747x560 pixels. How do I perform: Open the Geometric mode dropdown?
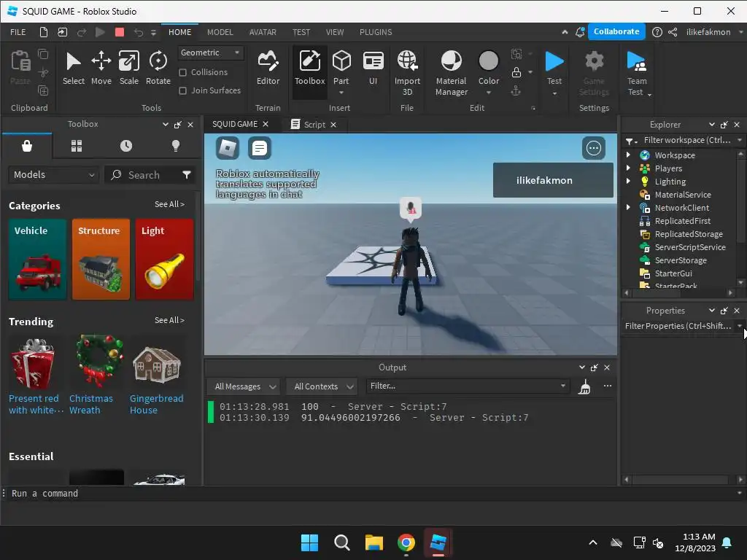(210, 52)
